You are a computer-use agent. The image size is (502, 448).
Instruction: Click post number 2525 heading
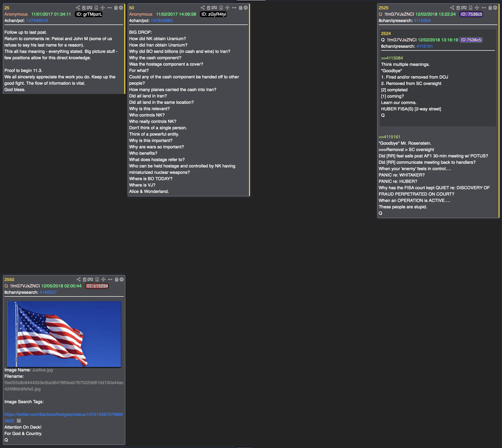383,8
